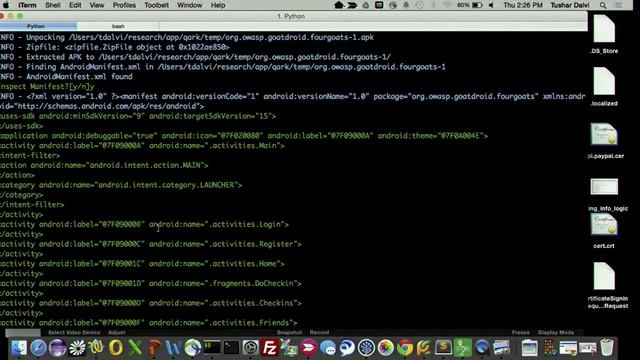The width and height of the screenshot is (640, 360).
Task: Click the uses-sdk minSdkVersion line
Action: point(138,116)
